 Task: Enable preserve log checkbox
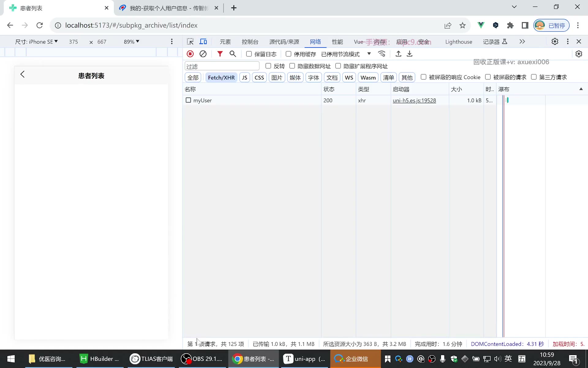coord(249,54)
